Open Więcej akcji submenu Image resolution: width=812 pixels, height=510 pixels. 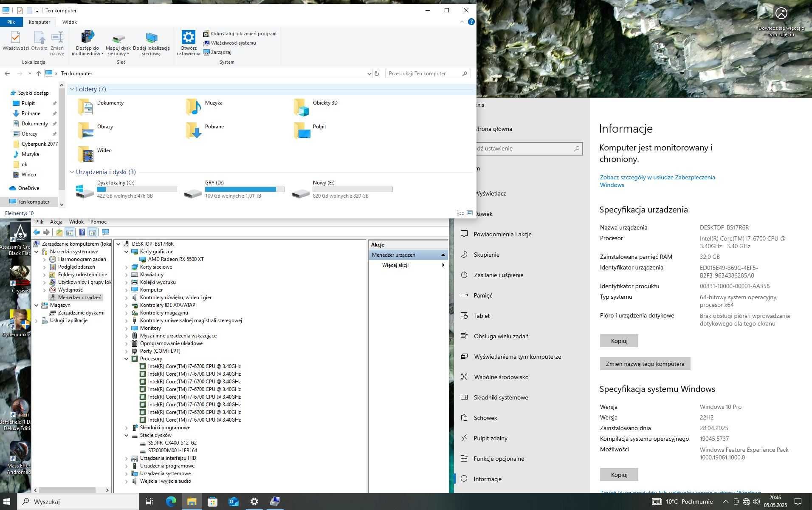pos(408,265)
